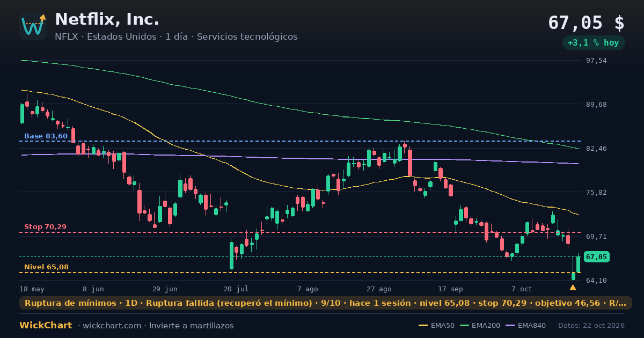Click the Ruptura de mínimos signal banner
The image size is (644, 338).
(x=326, y=303)
